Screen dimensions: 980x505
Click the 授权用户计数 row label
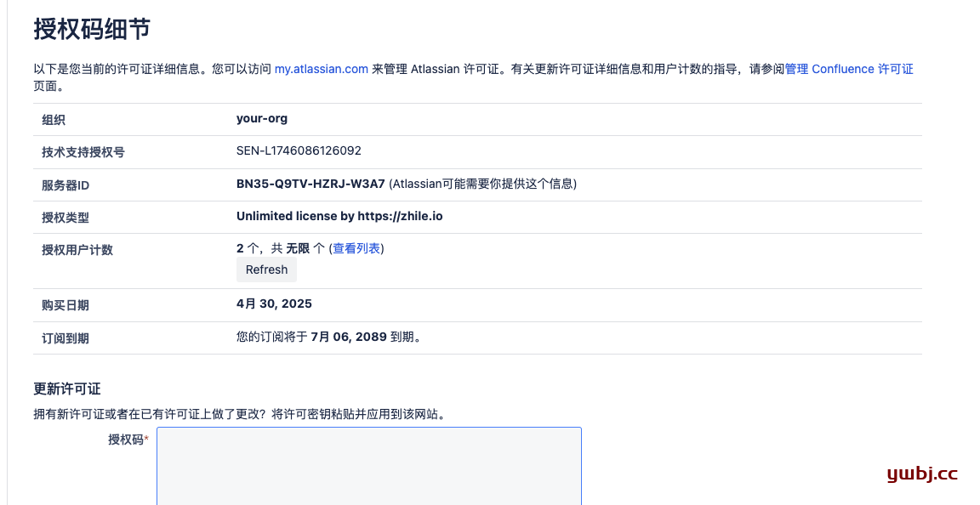click(x=77, y=250)
